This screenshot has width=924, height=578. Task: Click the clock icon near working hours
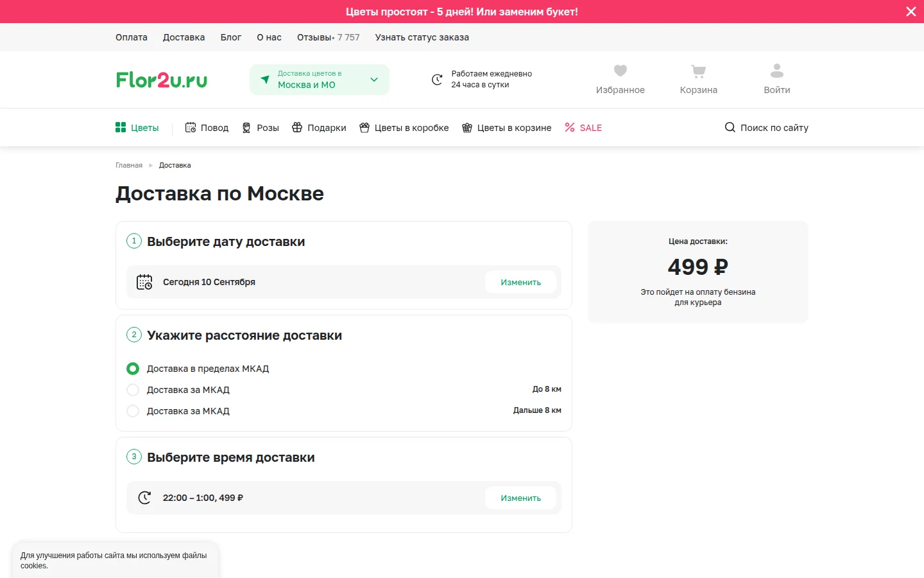(437, 80)
